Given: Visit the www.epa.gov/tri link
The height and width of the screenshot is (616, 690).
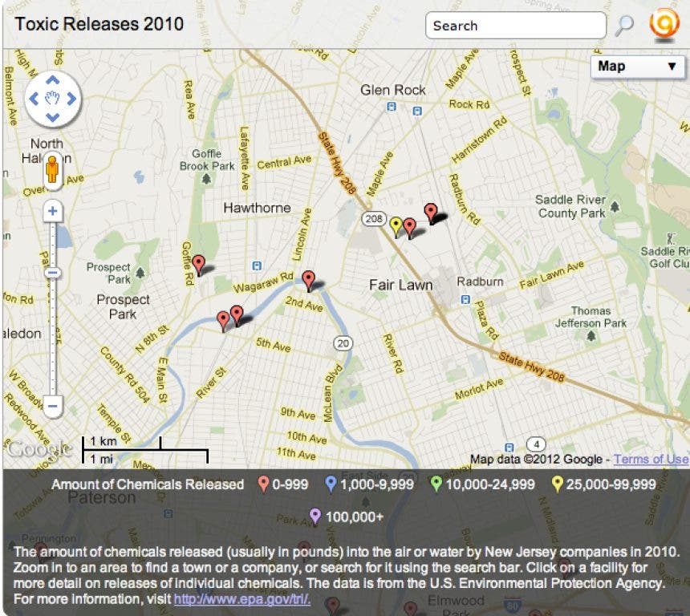Looking at the screenshot, I should click(x=241, y=598).
